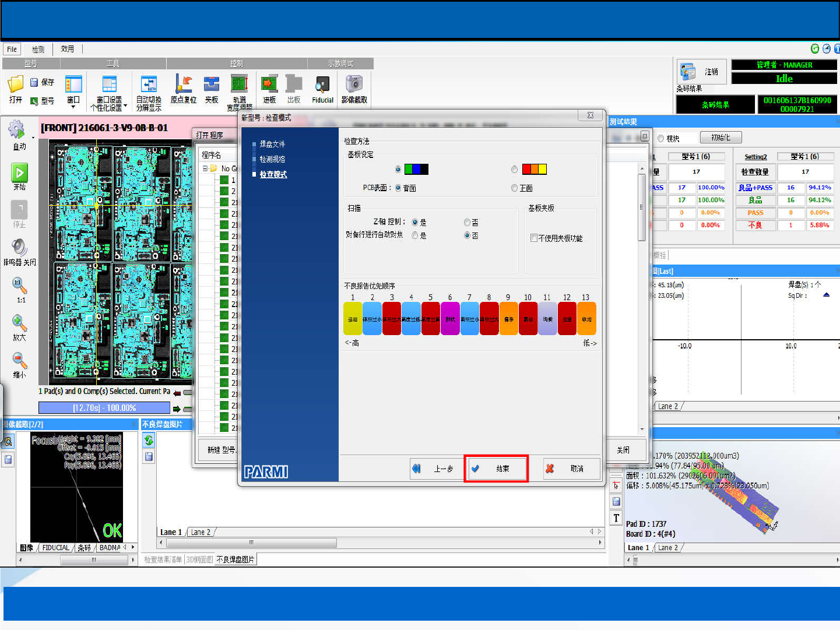Switch to the 不良焊盘图片 tab

coord(236,559)
